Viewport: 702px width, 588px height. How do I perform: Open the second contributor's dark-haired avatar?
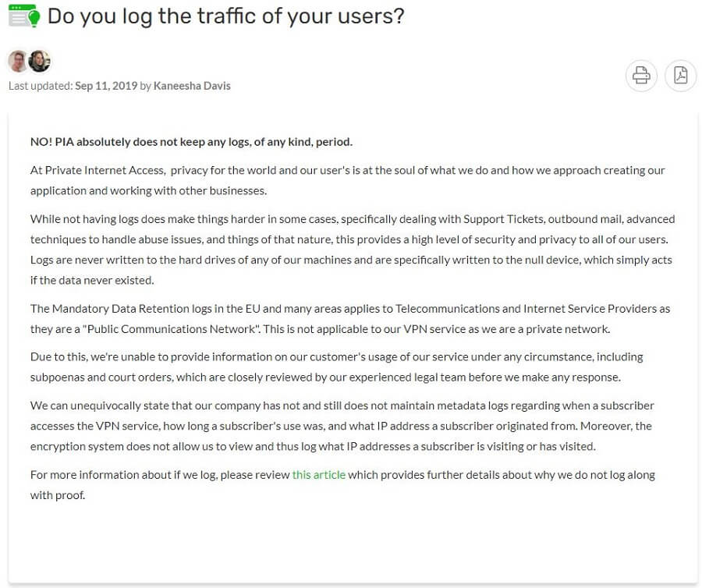pyautogui.click(x=40, y=61)
